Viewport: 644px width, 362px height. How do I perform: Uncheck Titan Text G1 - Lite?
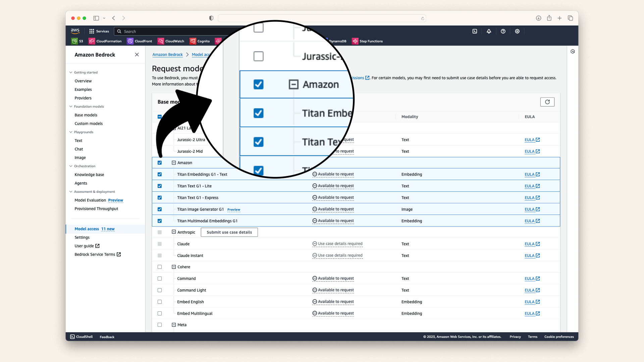160,186
